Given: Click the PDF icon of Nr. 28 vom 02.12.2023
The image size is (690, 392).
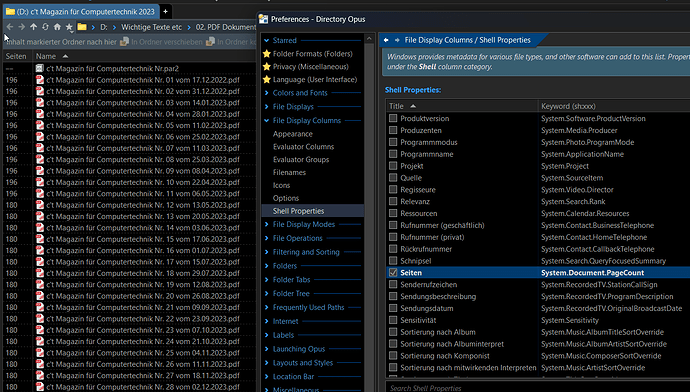Looking at the screenshot, I should pos(40,387).
